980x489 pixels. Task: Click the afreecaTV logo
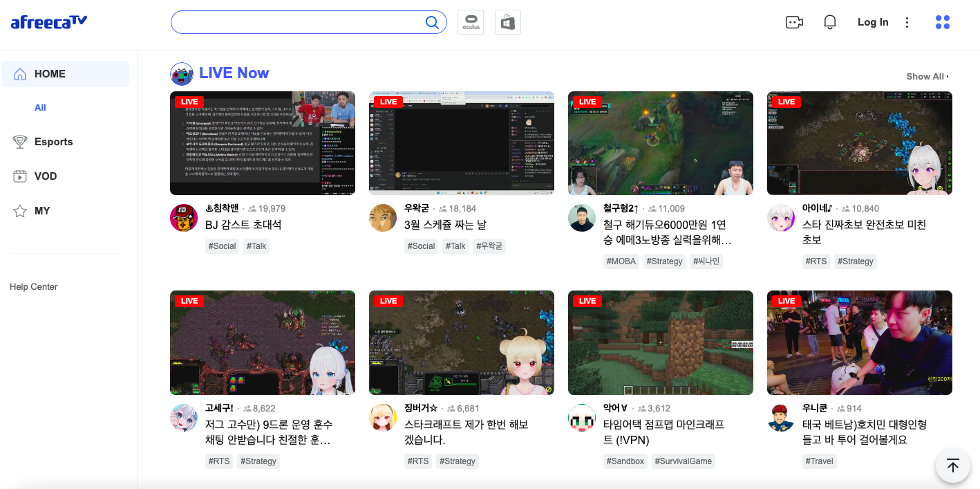49,22
